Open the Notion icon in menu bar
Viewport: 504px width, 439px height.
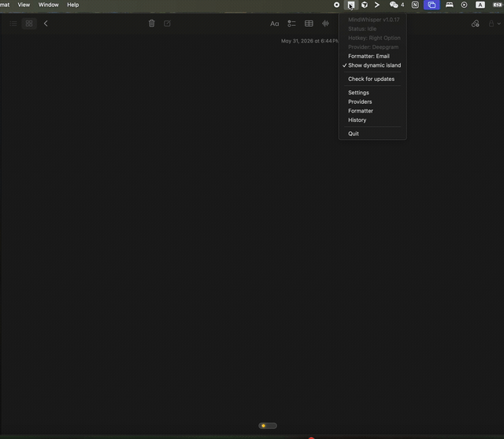pos(415,5)
